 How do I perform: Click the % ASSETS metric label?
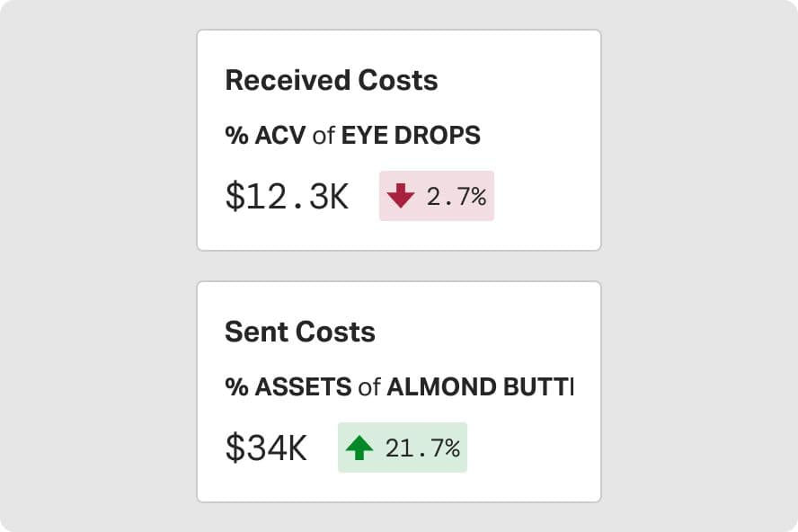point(288,387)
